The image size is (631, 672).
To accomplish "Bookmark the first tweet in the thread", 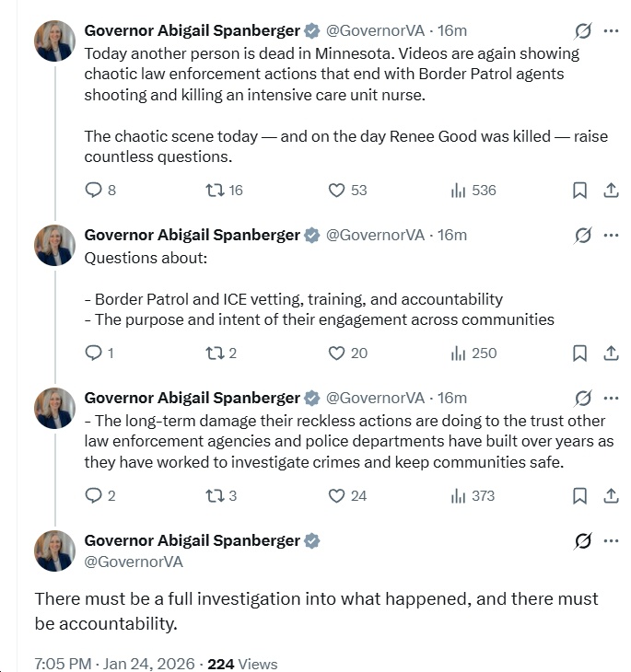I will click(x=579, y=191).
